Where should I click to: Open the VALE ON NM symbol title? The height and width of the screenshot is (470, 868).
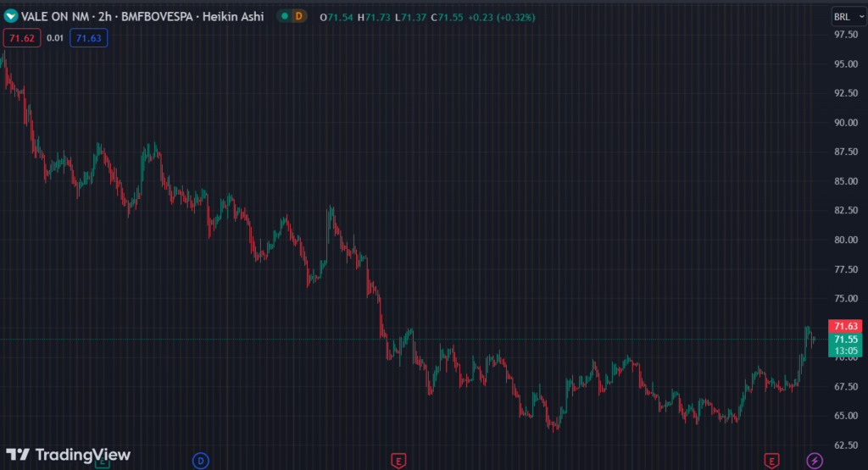tap(55, 17)
